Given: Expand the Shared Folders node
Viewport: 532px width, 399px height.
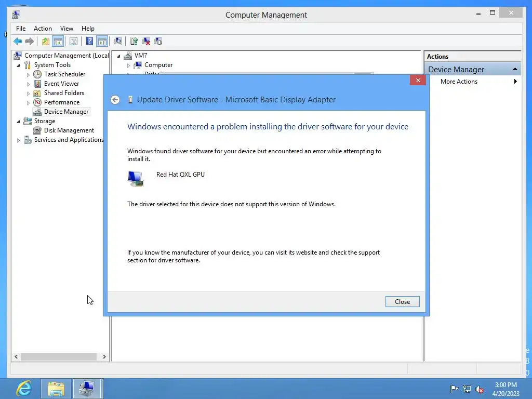Looking at the screenshot, I should tap(28, 94).
